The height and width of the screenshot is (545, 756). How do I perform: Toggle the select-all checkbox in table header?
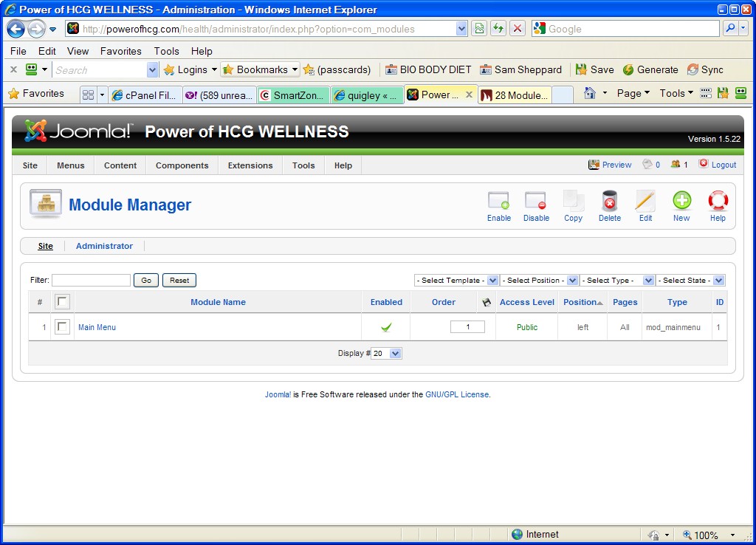pyautogui.click(x=62, y=302)
